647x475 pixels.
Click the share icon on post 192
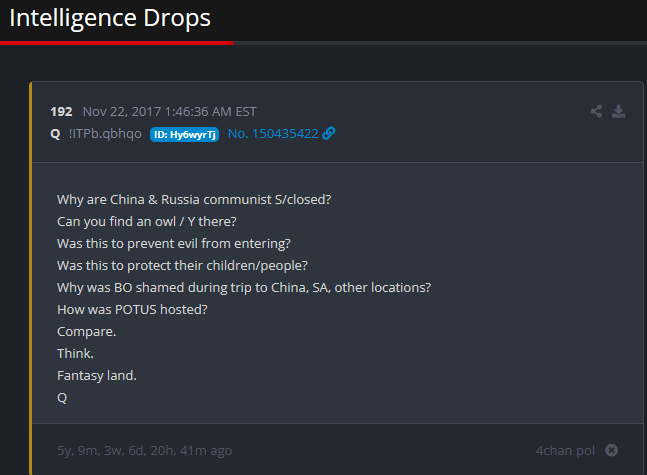tap(597, 111)
